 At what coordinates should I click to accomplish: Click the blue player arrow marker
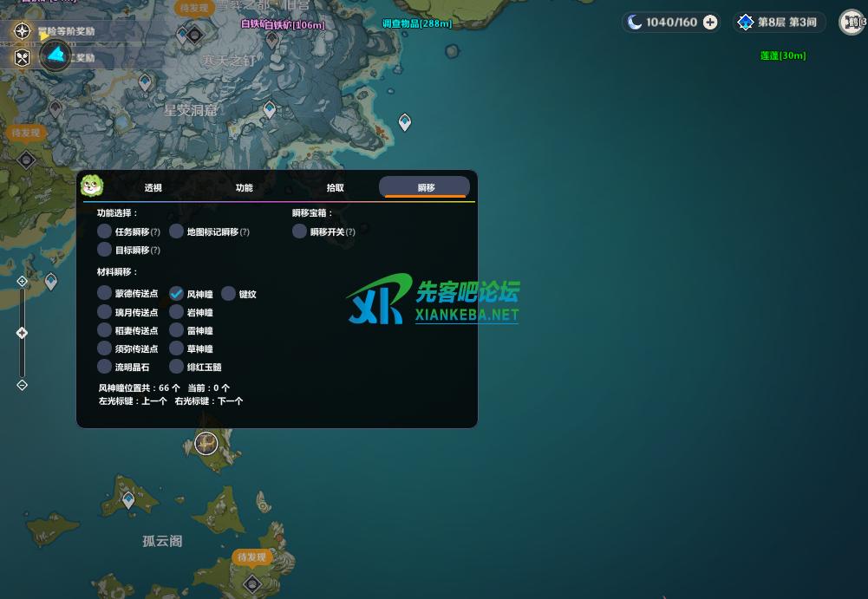click(56, 55)
